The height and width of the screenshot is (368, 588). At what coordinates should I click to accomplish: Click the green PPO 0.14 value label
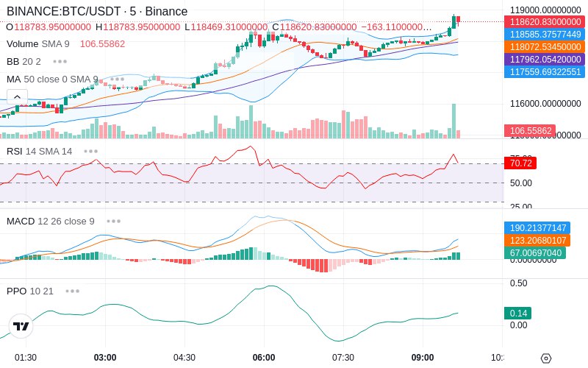pyautogui.click(x=518, y=314)
